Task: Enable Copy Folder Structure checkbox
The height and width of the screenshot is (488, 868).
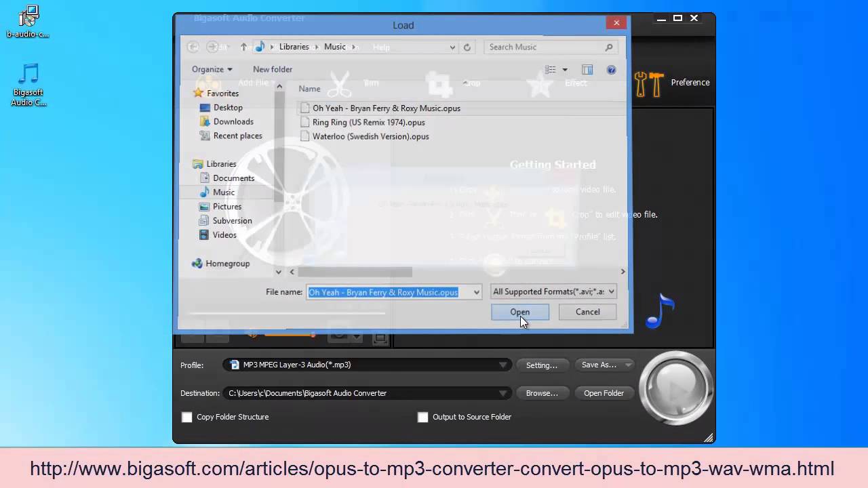Action: pos(187,417)
